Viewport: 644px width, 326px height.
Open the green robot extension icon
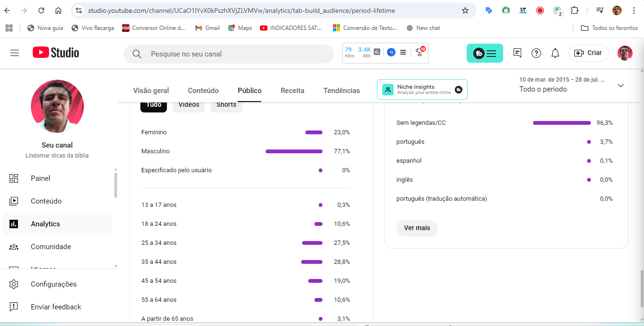(506, 10)
